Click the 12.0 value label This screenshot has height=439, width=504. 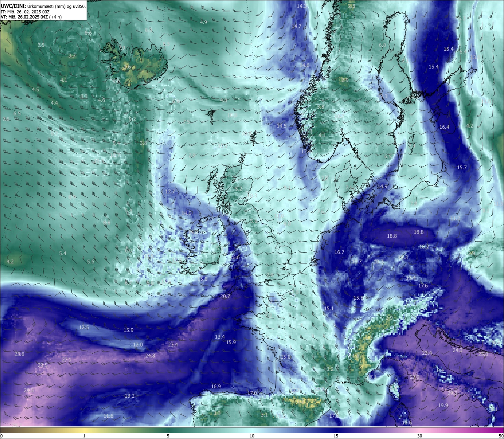[x=138, y=345]
